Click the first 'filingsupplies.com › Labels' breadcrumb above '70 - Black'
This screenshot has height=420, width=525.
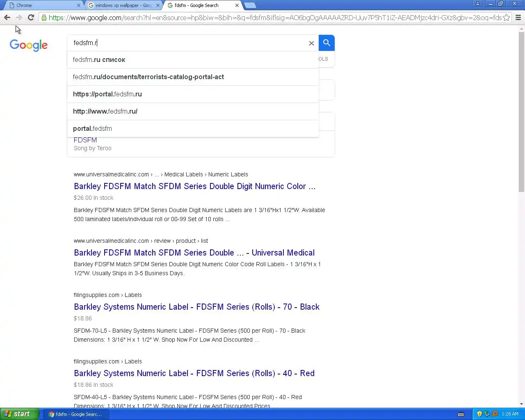coord(108,295)
